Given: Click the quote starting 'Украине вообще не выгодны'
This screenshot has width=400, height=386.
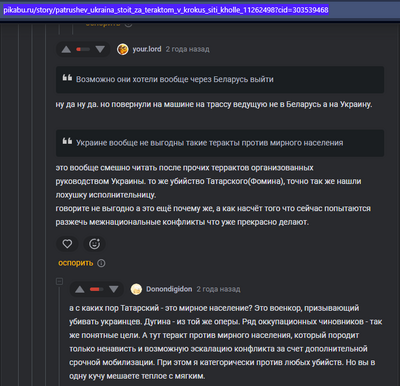Looking at the screenshot, I should click(220, 143).
